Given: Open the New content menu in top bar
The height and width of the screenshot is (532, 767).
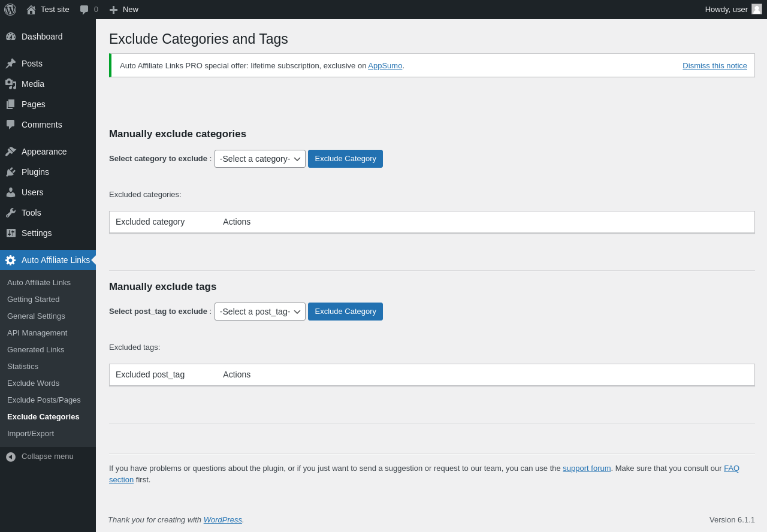Looking at the screenshot, I should [124, 10].
